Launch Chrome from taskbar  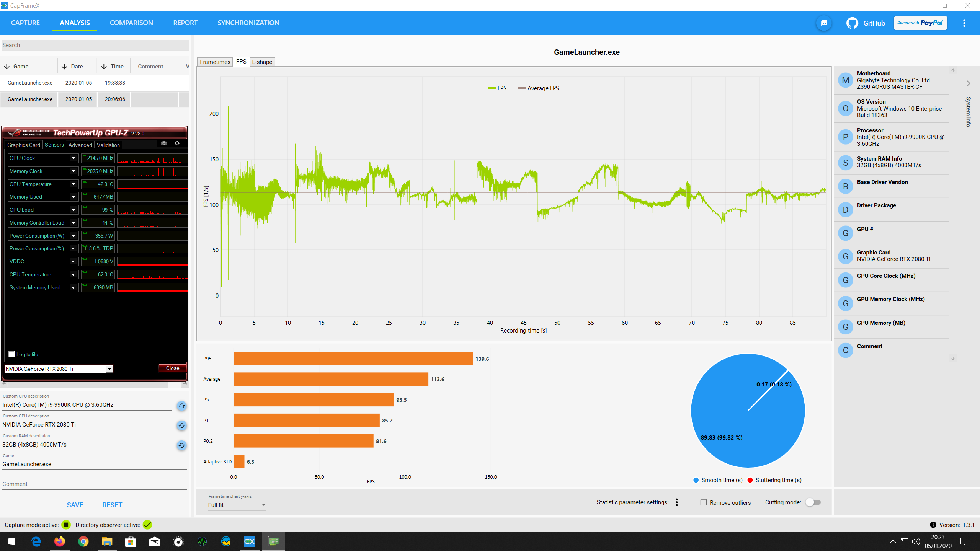pos(83,541)
